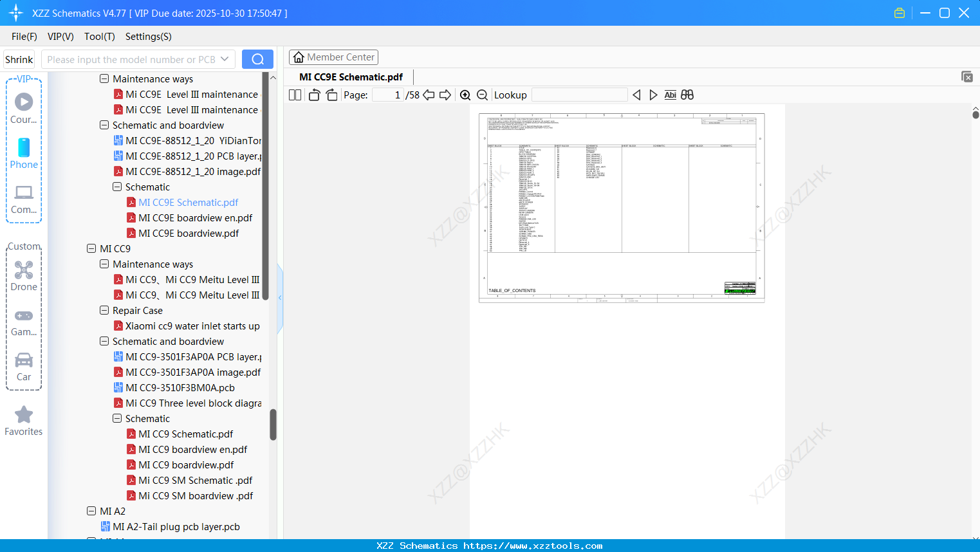The image size is (980, 552).
Task: Open MI CC9E boardview en.pdf
Action: pyautogui.click(x=196, y=217)
